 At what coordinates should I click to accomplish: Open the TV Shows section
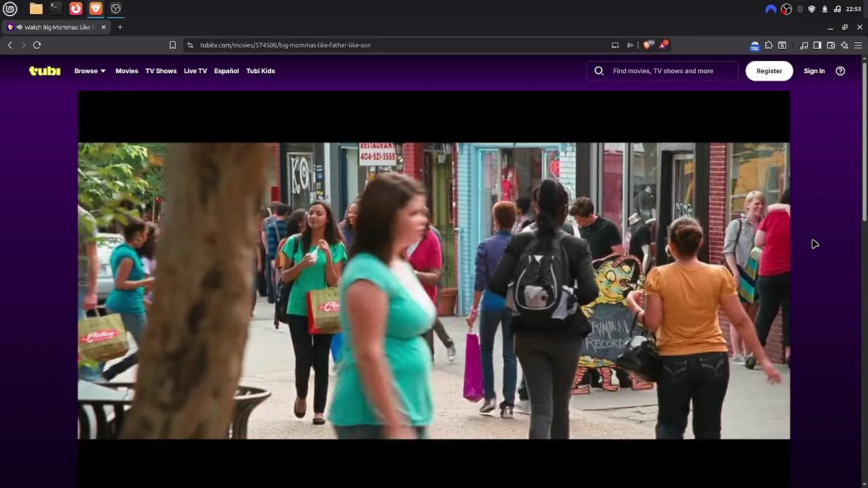tap(161, 70)
